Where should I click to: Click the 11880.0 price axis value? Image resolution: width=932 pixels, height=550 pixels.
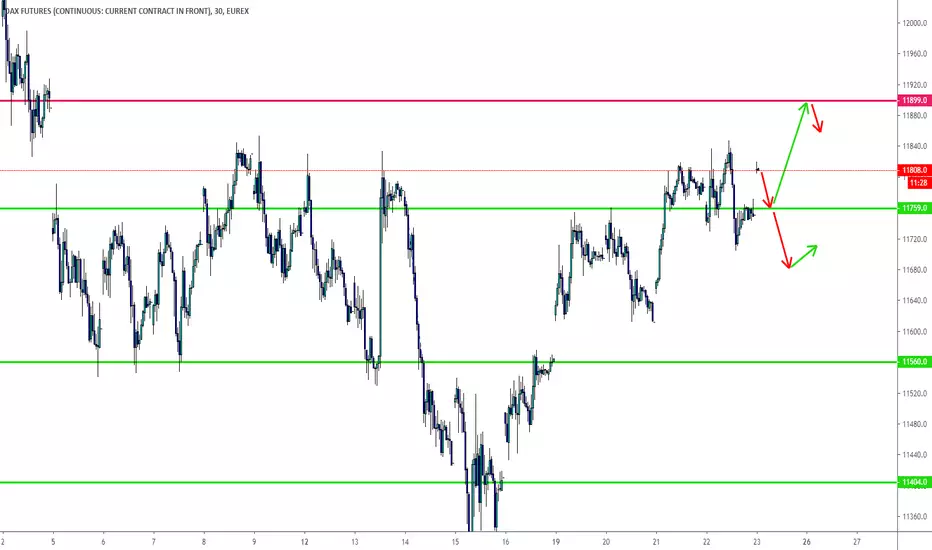tap(915, 115)
